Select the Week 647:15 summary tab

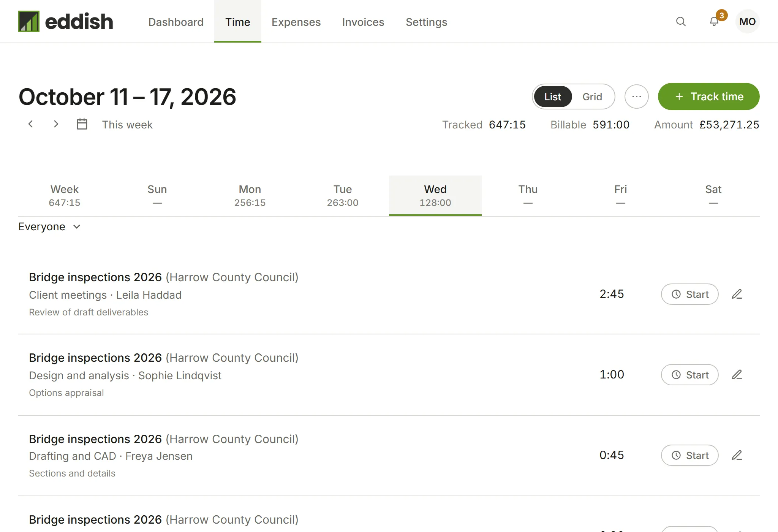(65, 196)
